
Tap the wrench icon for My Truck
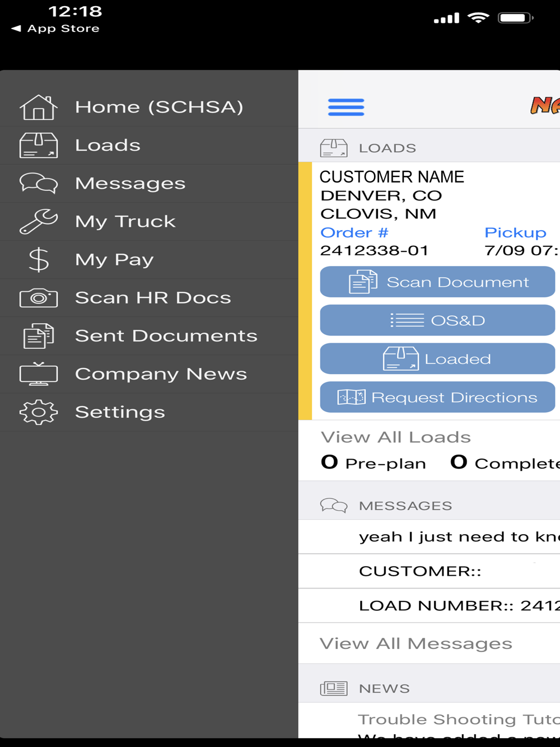(x=39, y=222)
